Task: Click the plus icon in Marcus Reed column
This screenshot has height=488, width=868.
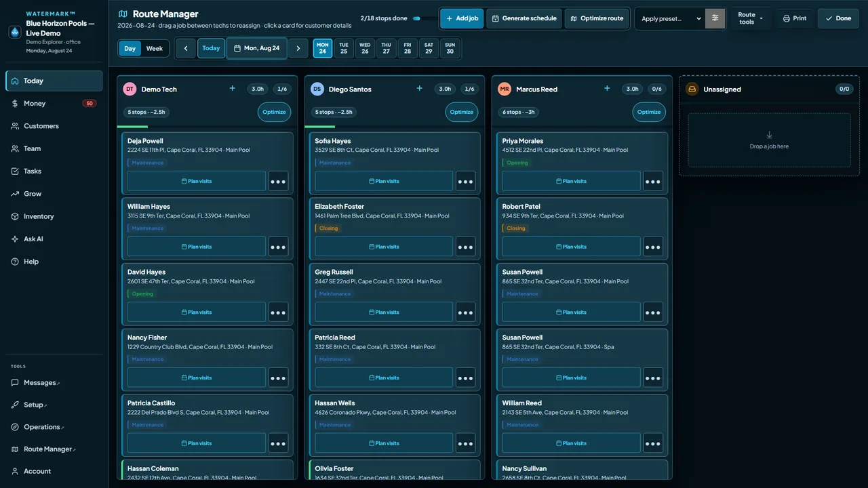Action: pos(607,89)
